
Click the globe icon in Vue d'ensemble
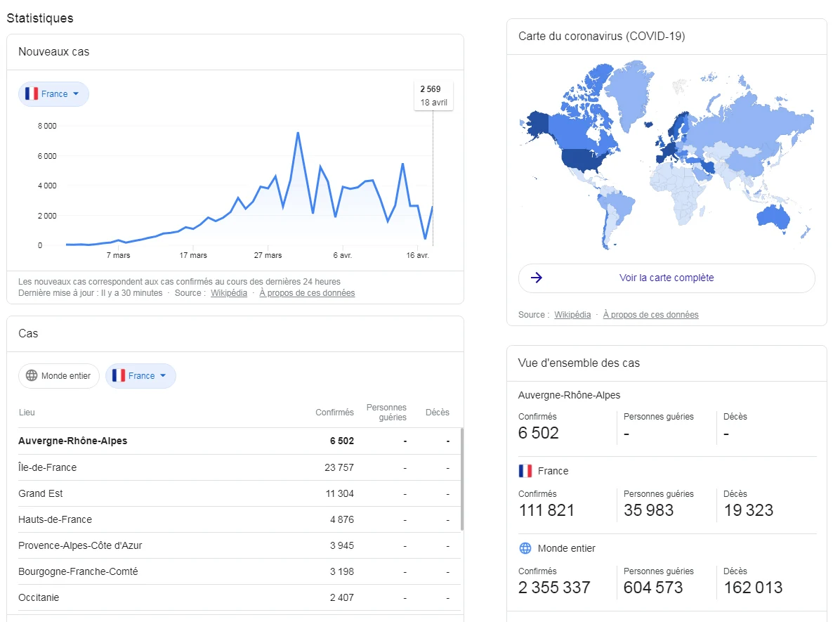coord(525,548)
